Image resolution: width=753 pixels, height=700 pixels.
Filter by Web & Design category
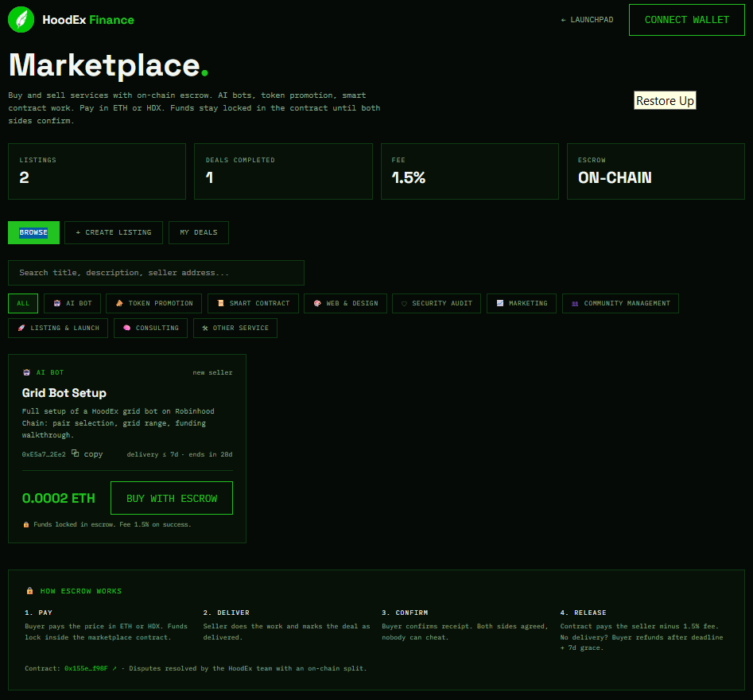(345, 304)
